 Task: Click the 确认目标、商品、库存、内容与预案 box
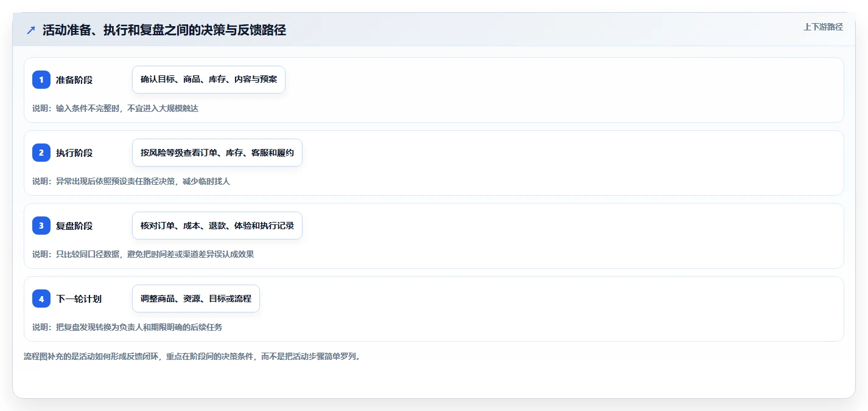tap(209, 80)
